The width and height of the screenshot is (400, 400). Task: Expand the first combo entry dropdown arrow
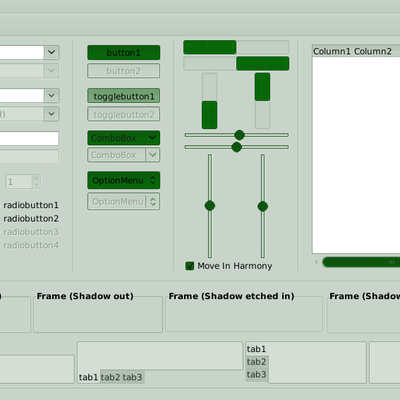[x=52, y=52]
